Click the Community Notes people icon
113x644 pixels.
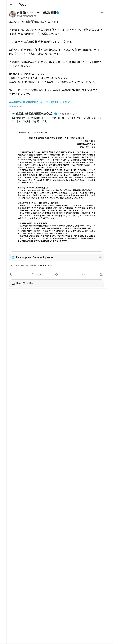tap(13, 257)
